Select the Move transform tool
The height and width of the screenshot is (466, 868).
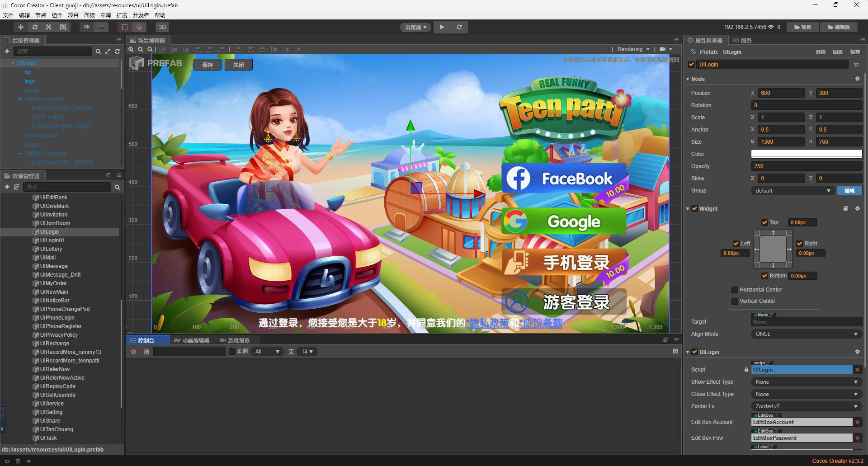coord(20,27)
